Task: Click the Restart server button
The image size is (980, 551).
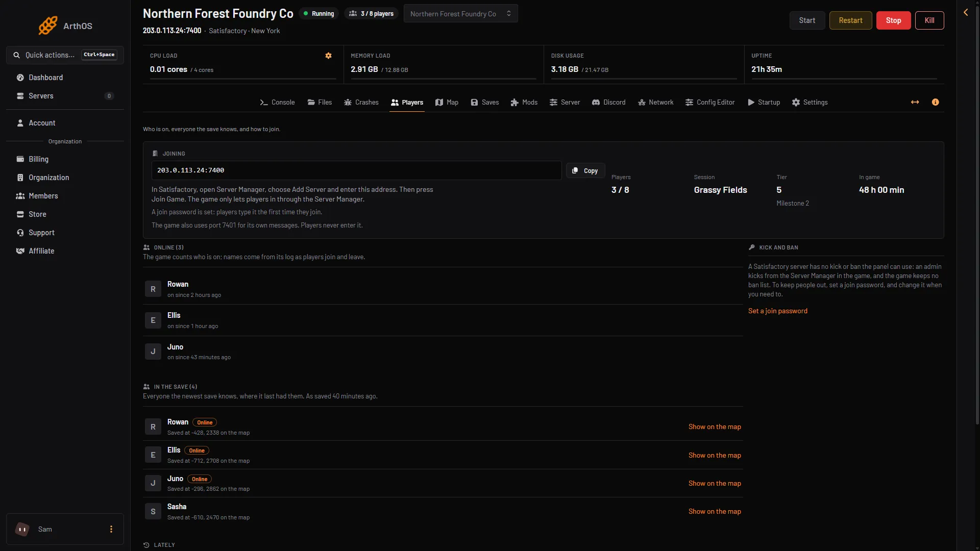Action: point(850,20)
